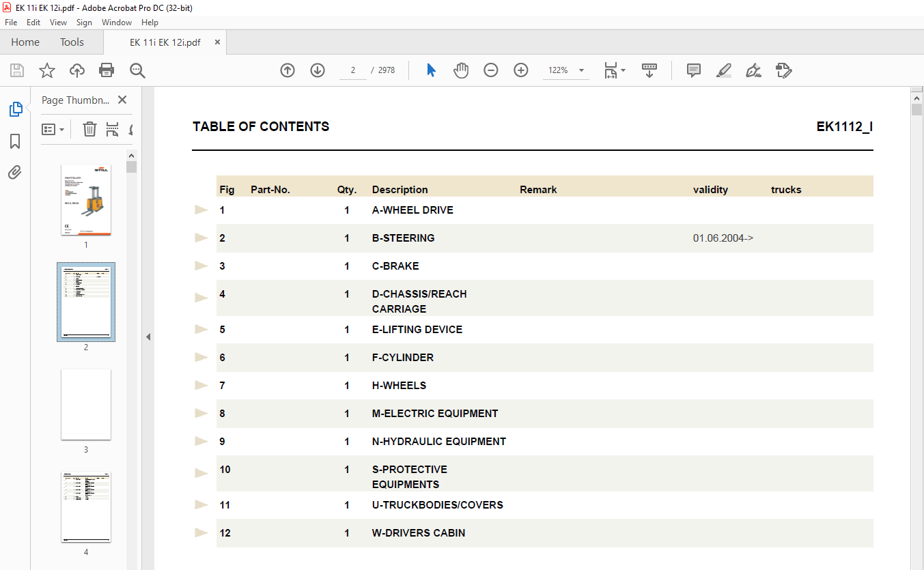The image size is (924, 570).
Task: Close the Page Thumbnails panel
Action: (122, 100)
